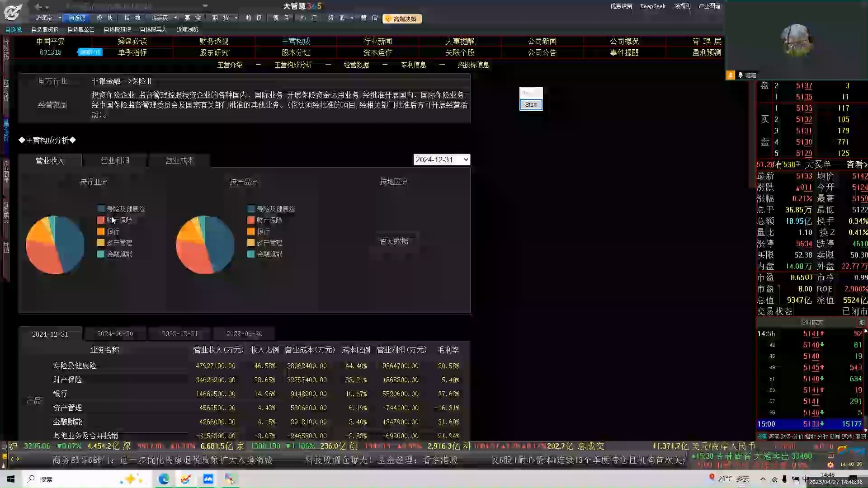The image size is (868, 488).
Task: Select the 债券 menu tab
Action: pos(281,18)
